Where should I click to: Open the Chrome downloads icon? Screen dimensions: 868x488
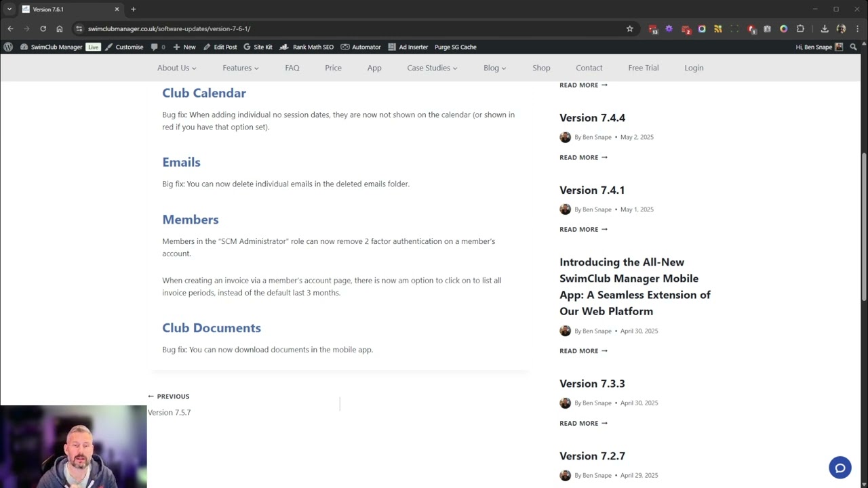(825, 28)
